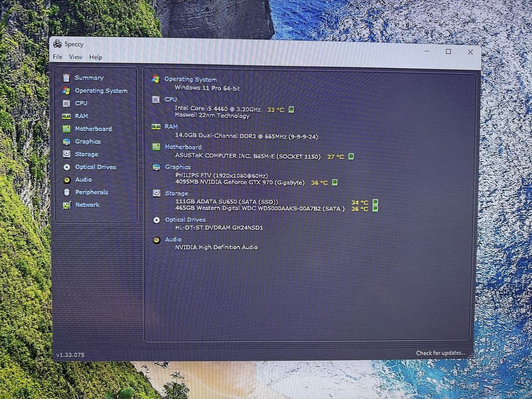
Task: Click the Operating System heading link in summary
Action: [190, 79]
